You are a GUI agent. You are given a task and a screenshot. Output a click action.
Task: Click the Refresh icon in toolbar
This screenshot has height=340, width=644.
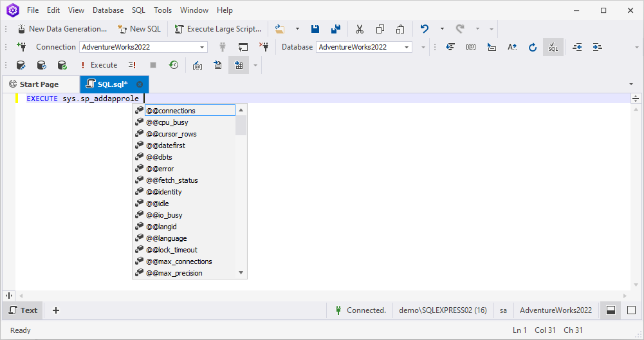[533, 47]
